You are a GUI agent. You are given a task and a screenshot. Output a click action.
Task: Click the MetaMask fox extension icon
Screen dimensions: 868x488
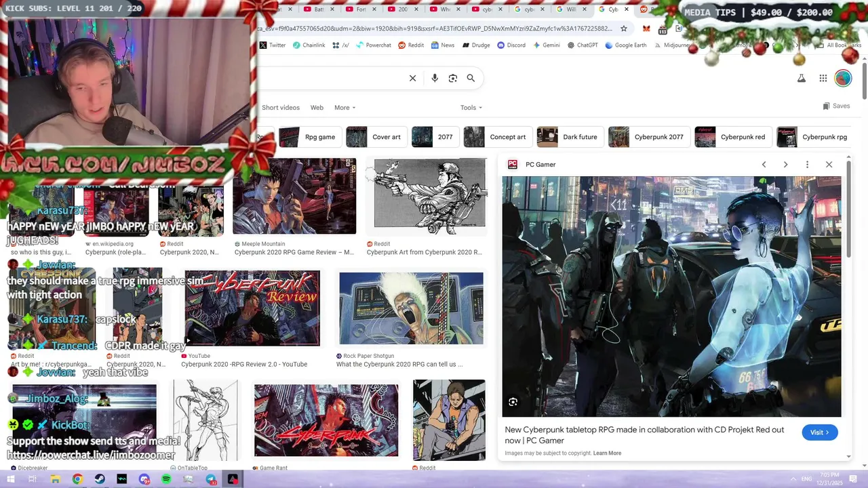pos(646,28)
